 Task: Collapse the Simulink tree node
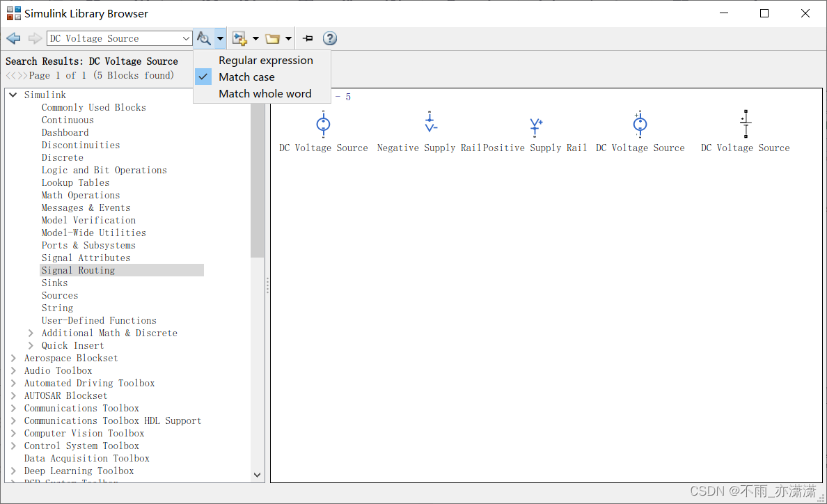[x=13, y=95]
